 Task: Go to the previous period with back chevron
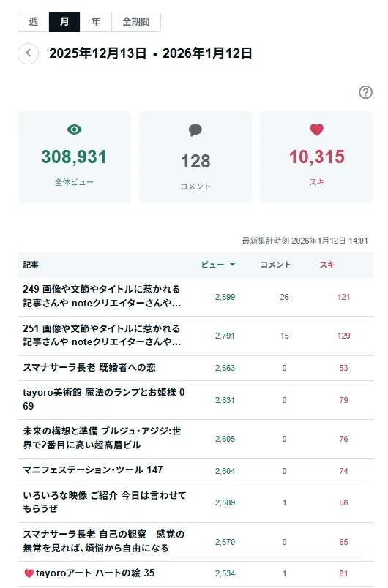28,53
